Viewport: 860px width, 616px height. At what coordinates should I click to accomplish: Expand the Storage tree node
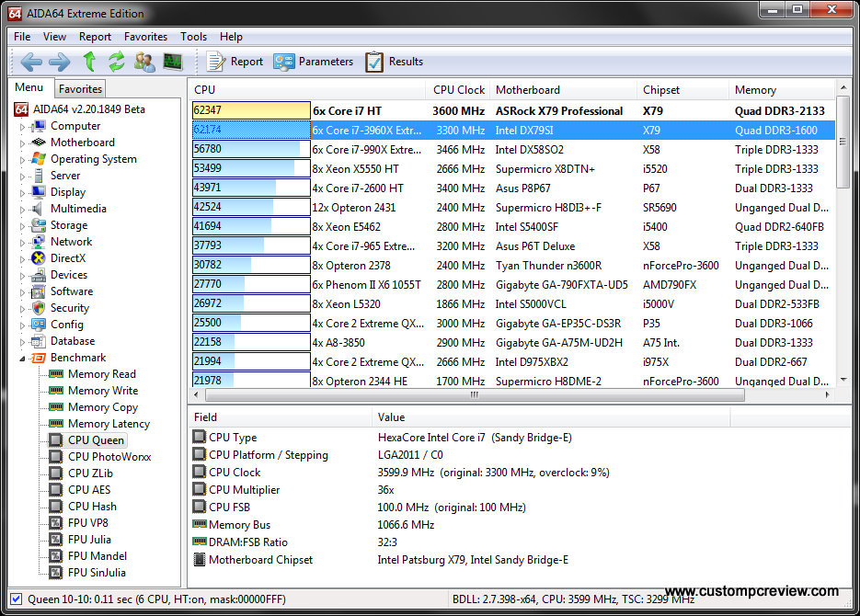22,226
